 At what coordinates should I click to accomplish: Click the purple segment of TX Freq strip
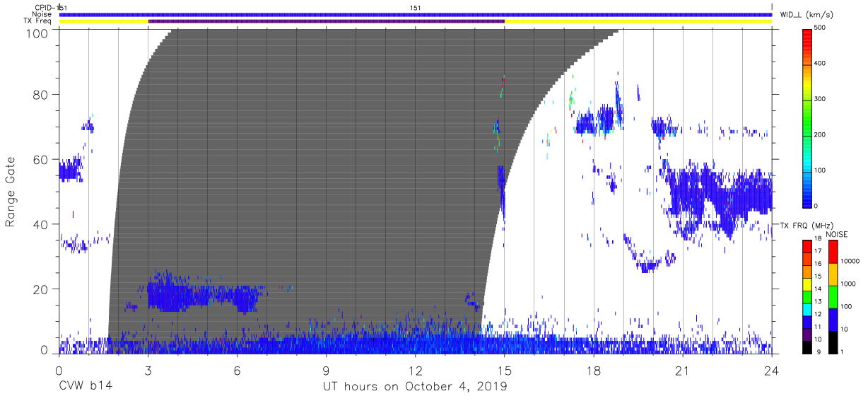coord(327,21)
